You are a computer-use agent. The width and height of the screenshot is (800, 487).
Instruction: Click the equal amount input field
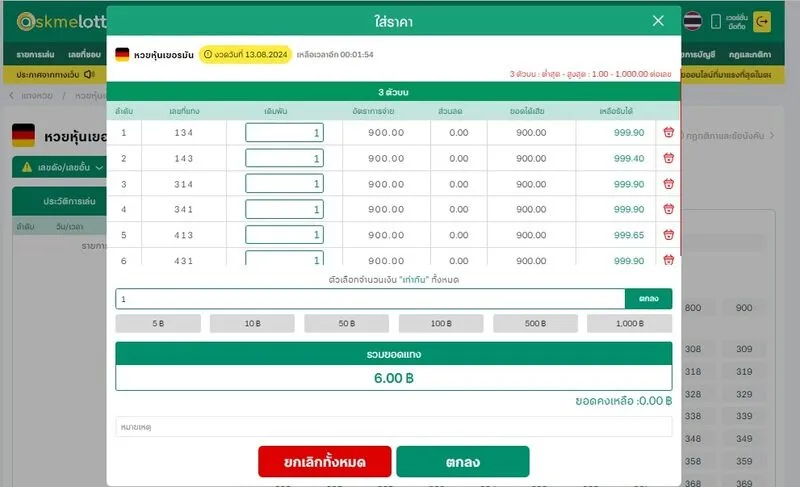[x=370, y=299]
